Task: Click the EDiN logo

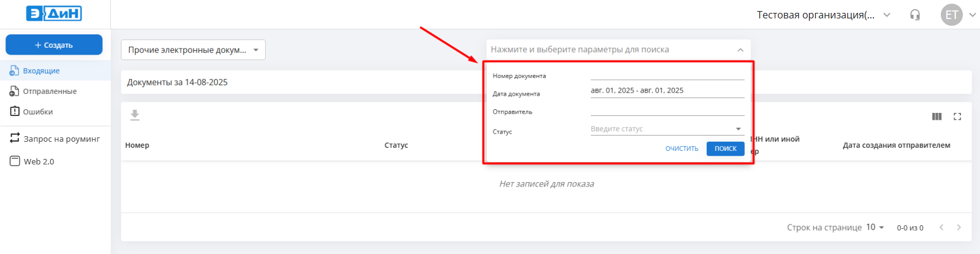Action: 54,13
